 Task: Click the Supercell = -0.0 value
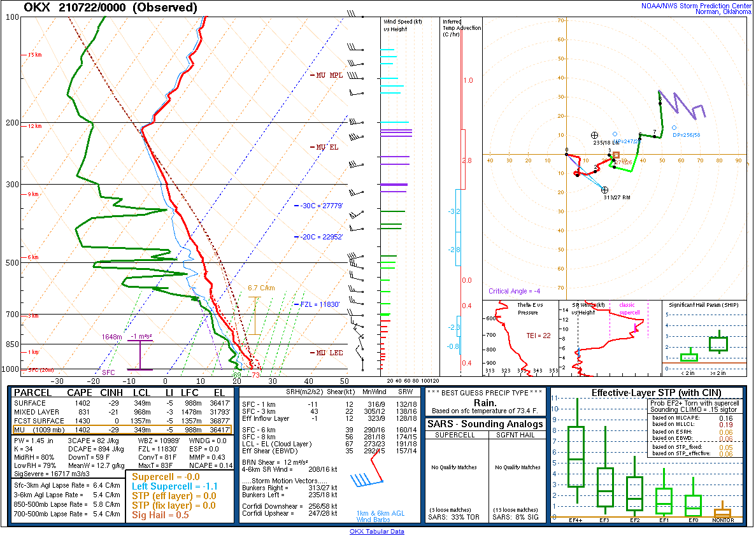[166, 477]
